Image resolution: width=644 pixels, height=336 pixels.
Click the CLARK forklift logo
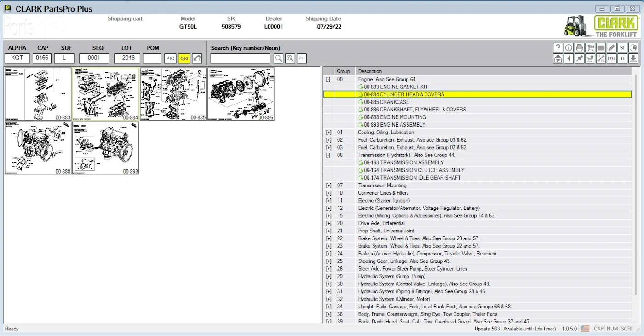coord(601,26)
